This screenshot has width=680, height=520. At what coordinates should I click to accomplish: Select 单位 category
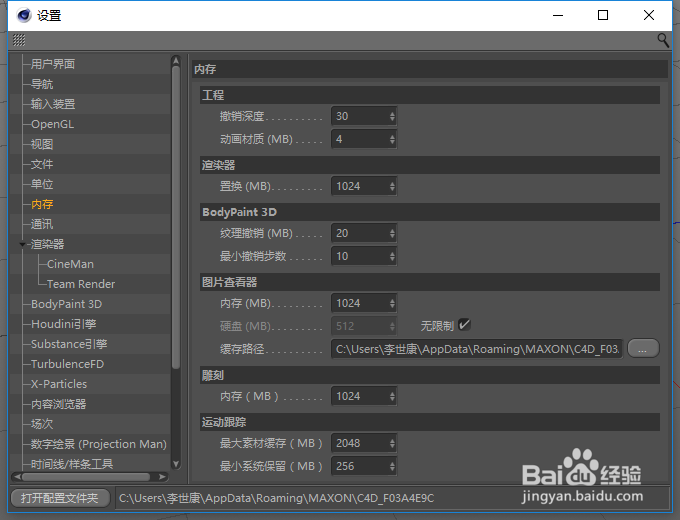coord(42,184)
